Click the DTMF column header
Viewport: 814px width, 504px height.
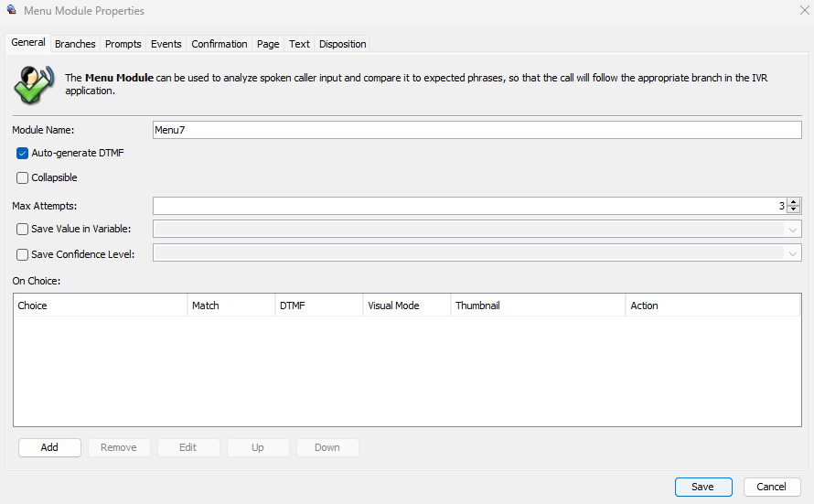pyautogui.click(x=319, y=306)
